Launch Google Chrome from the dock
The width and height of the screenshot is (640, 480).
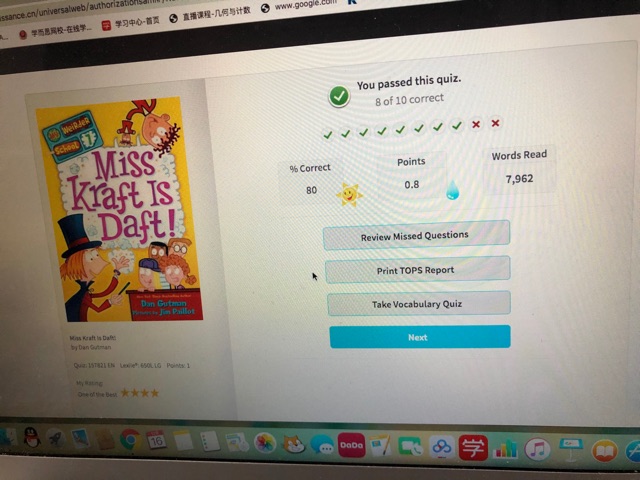pos(130,440)
